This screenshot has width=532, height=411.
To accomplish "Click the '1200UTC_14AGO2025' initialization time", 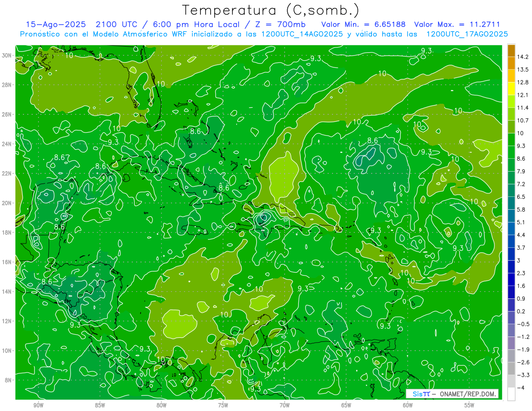I will pos(301,34).
